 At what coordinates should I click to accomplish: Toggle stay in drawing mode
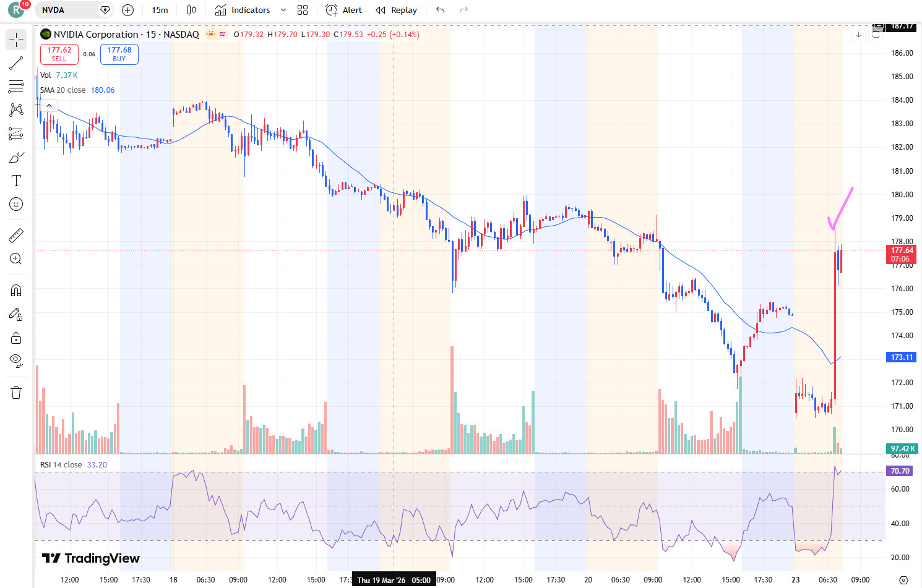17,314
